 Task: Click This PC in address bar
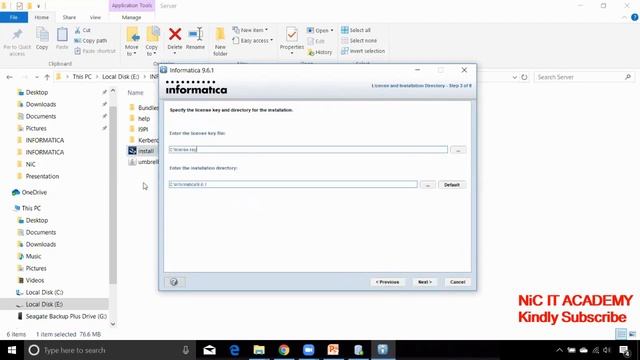coord(82,77)
